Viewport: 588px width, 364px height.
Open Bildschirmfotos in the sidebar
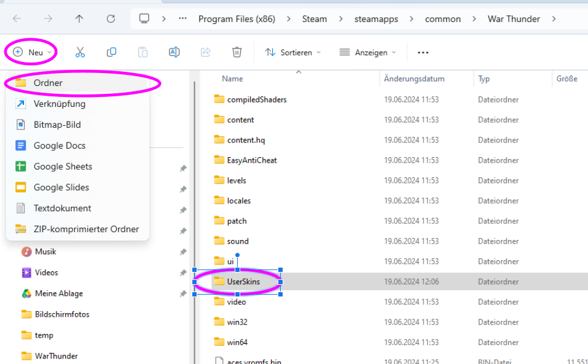(62, 314)
